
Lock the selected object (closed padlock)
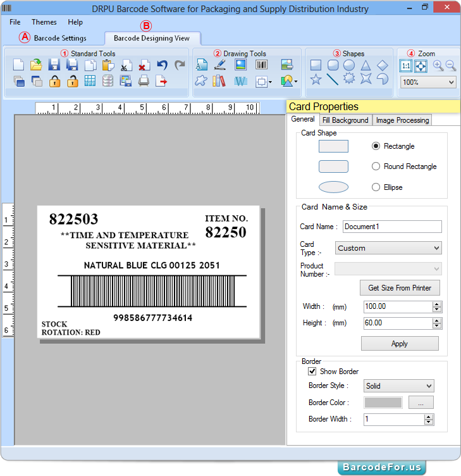pyautogui.click(x=54, y=81)
